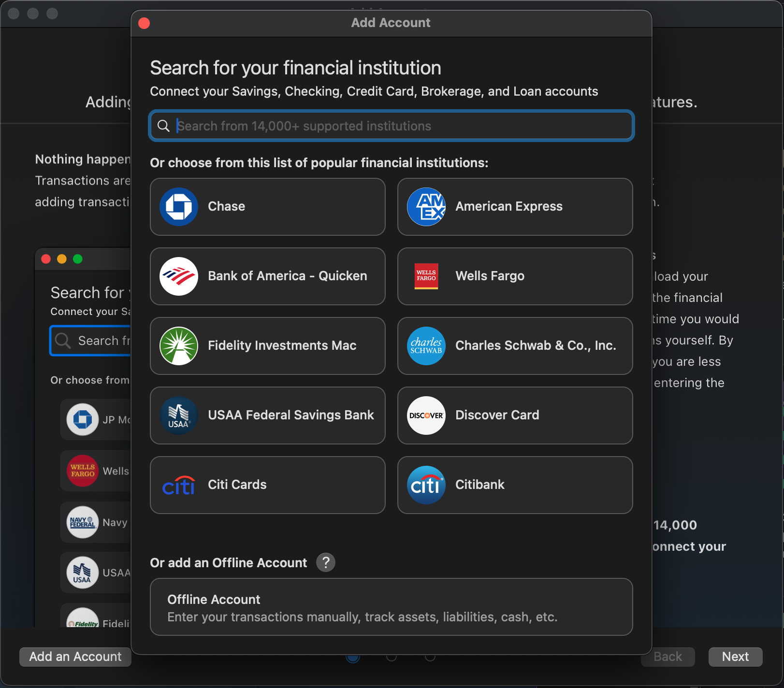The width and height of the screenshot is (784, 688).
Task: Click USAA logo in background preview
Action: point(83,573)
